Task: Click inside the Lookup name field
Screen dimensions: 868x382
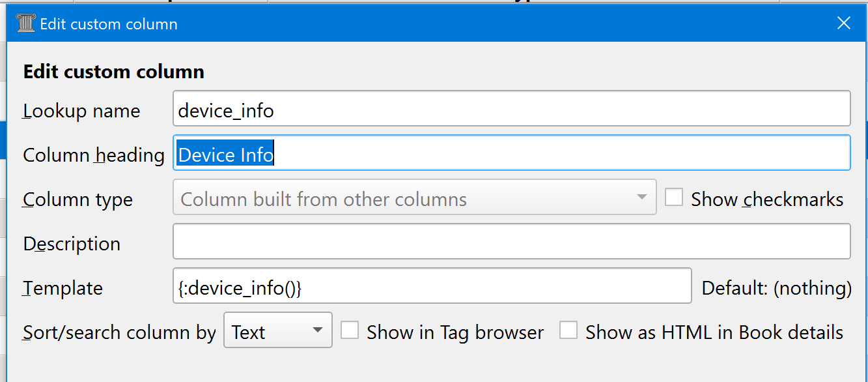Action: [x=511, y=109]
